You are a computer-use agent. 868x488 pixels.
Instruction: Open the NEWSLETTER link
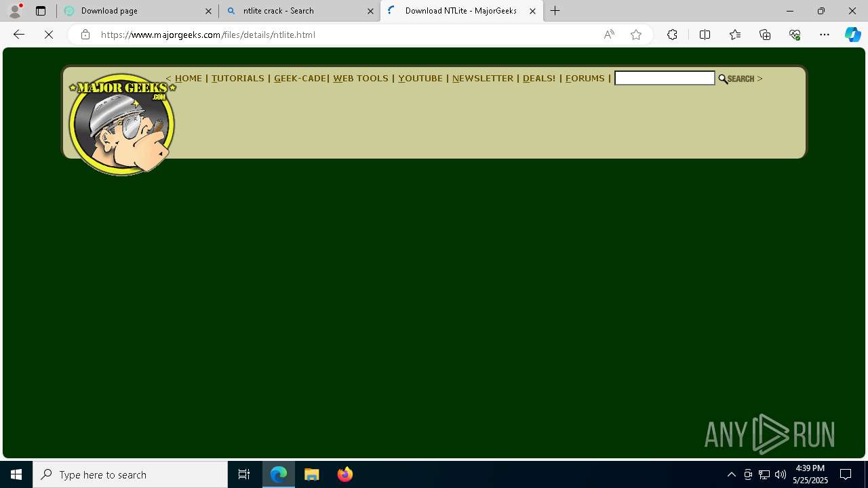pyautogui.click(x=483, y=79)
